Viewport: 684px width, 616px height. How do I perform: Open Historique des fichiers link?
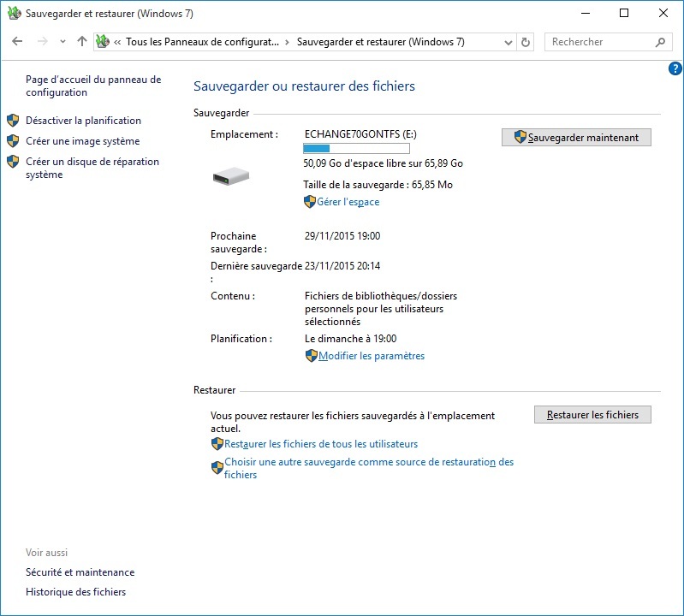coord(76,591)
